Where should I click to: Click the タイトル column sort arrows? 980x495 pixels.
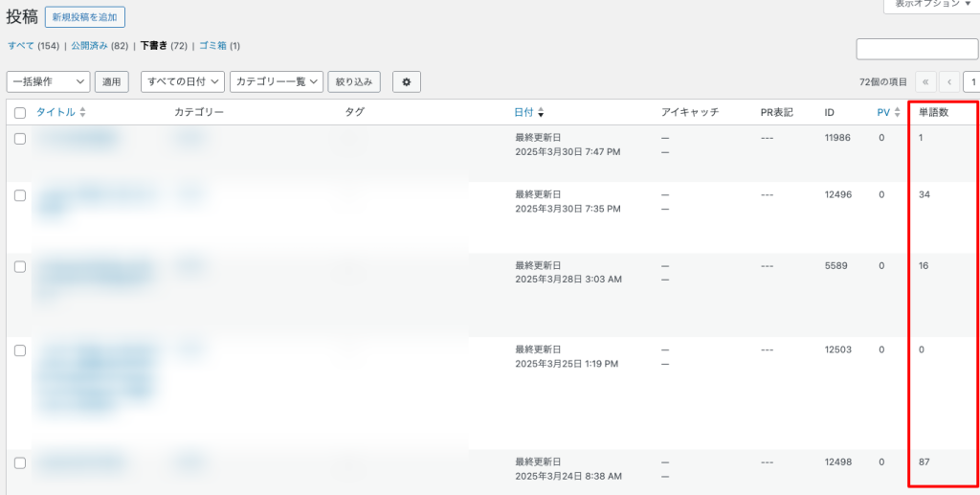(x=82, y=113)
